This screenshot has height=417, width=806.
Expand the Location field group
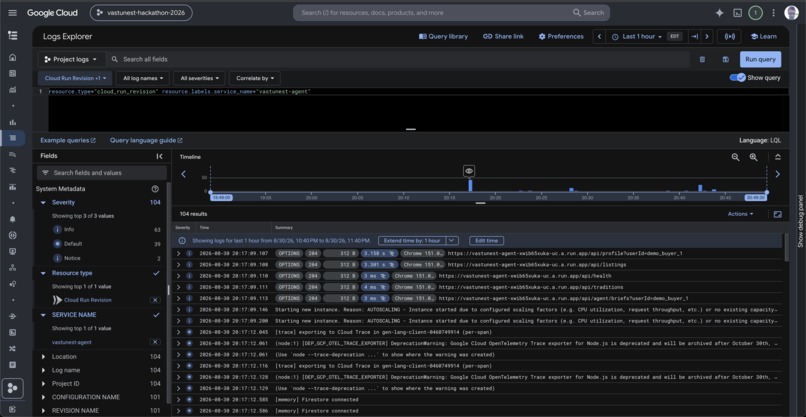[43, 356]
